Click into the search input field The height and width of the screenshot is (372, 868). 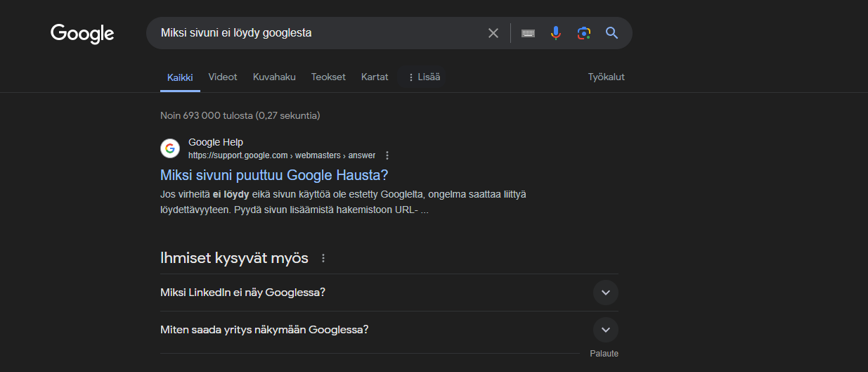[318, 33]
